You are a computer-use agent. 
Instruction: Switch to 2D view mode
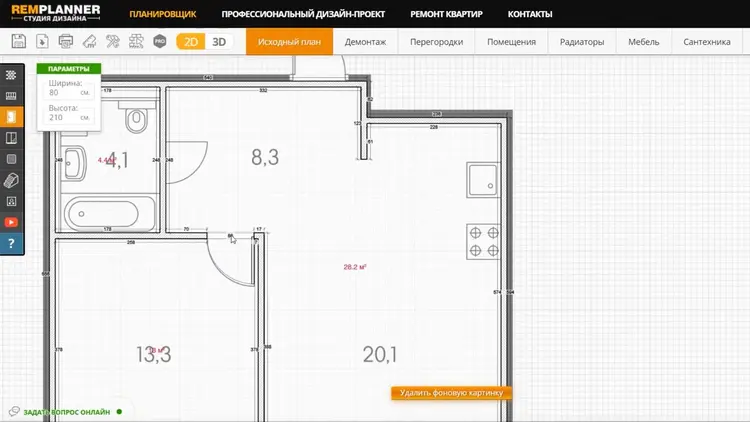pos(190,42)
